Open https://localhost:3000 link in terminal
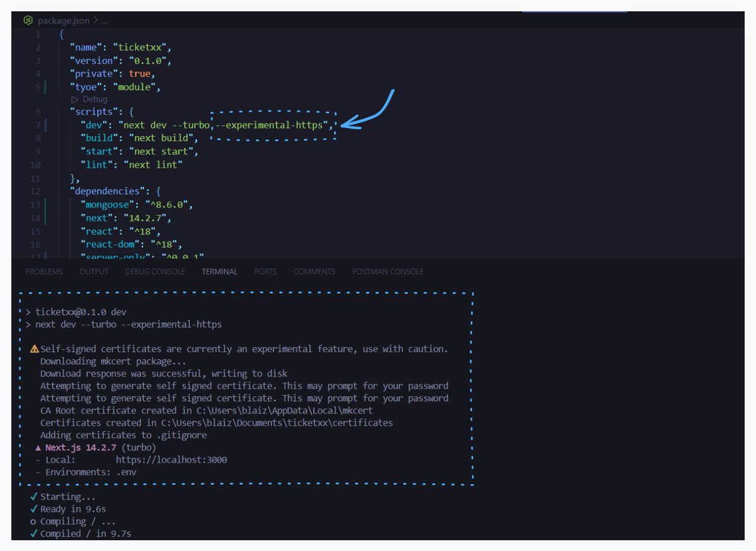 [171, 460]
